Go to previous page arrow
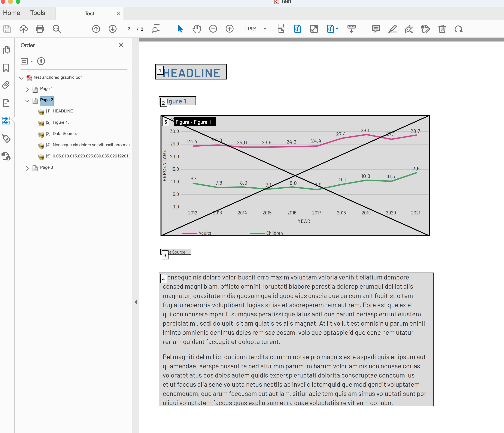 [x=96, y=29]
